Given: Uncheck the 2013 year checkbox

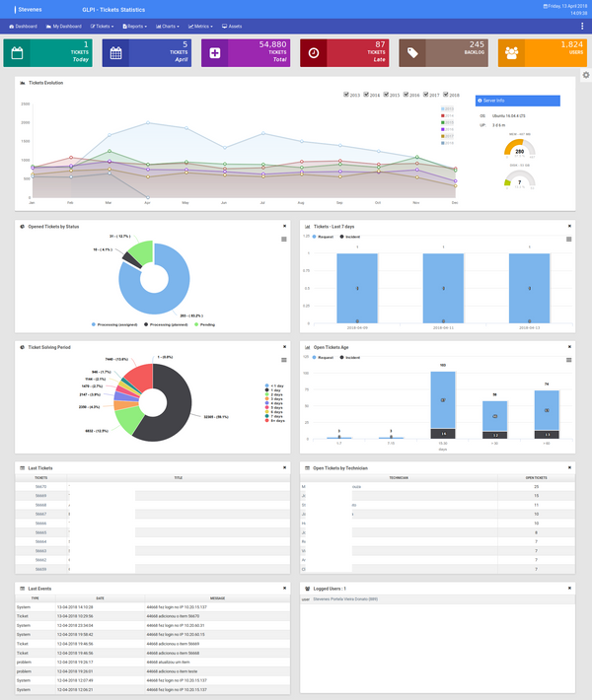Looking at the screenshot, I should 345,95.
